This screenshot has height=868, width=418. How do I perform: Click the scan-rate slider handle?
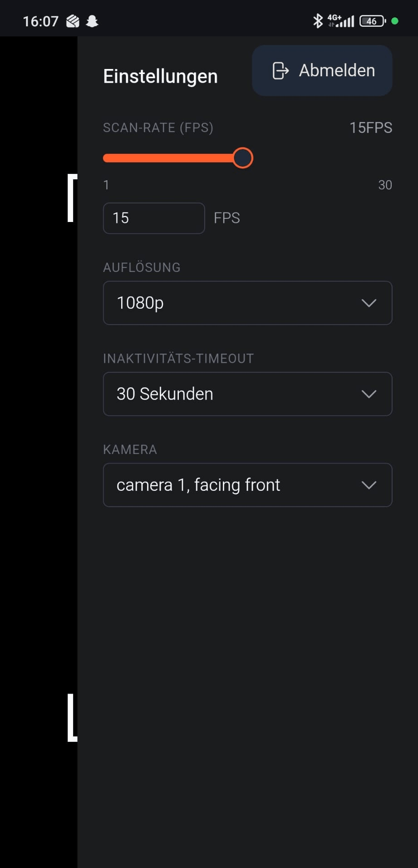[242, 158]
